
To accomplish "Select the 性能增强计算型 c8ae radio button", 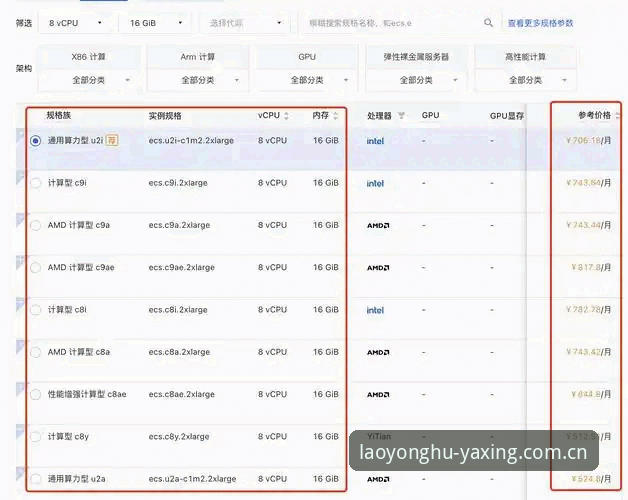I will click(x=36, y=395).
